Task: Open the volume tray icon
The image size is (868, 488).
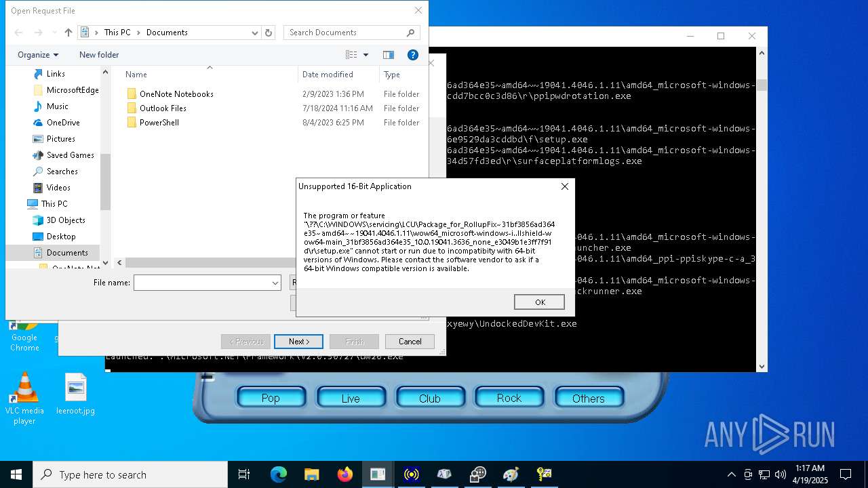Action: pos(781,474)
